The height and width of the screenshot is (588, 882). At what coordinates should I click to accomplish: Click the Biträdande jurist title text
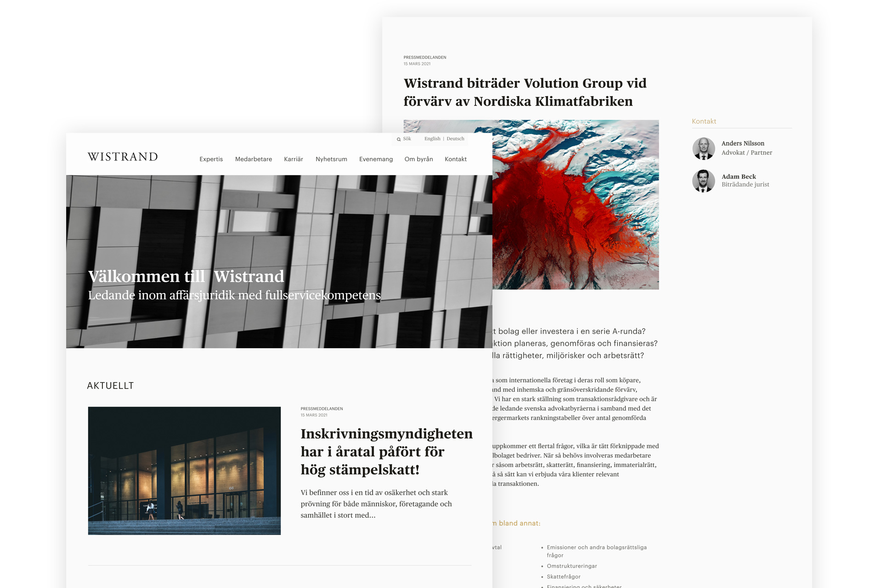(x=745, y=184)
